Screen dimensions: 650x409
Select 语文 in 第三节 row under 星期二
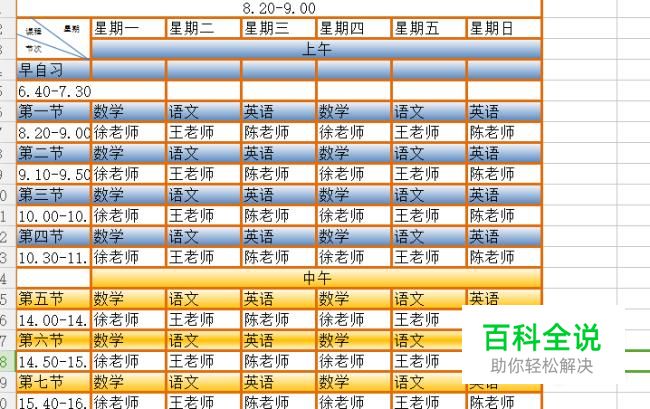click(x=203, y=195)
